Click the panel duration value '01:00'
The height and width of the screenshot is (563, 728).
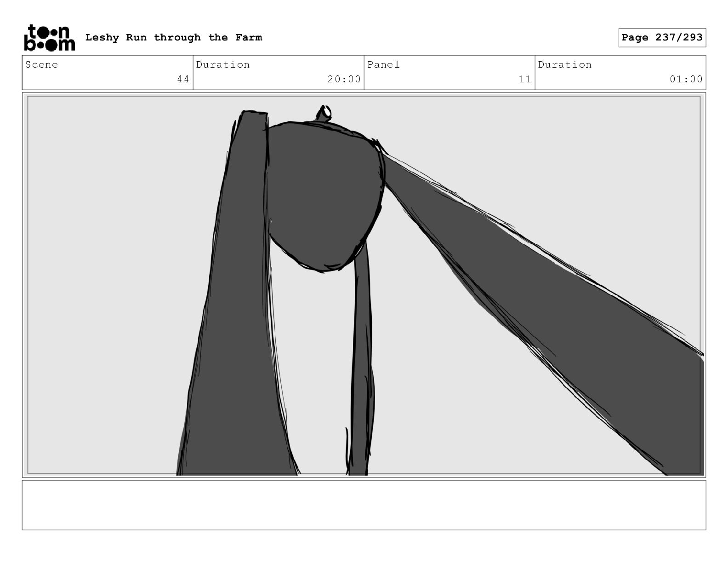pos(686,79)
